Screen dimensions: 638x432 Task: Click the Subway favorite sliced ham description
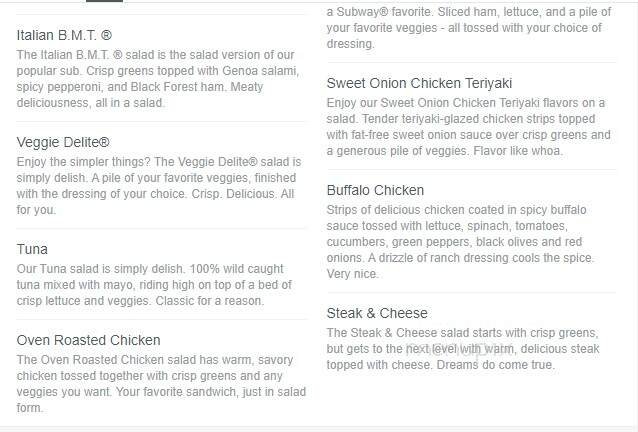pyautogui.click(x=463, y=22)
